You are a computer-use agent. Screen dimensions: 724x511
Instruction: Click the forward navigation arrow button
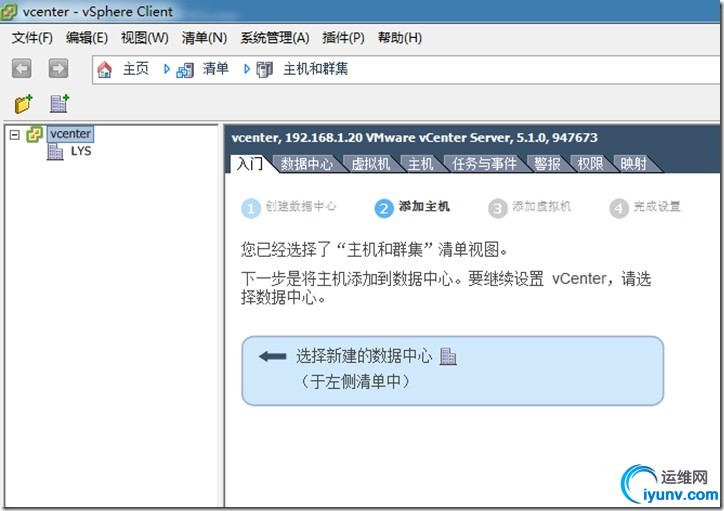click(x=58, y=68)
